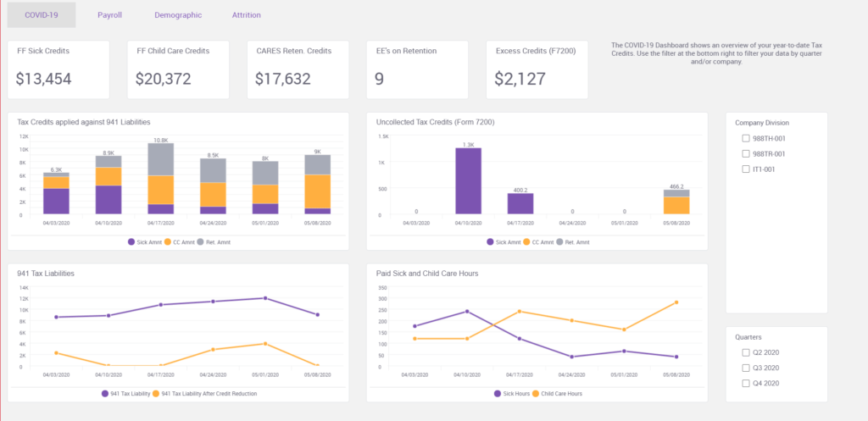Click the FF Sick Credits $13,454 card
868x421 pixels.
(58, 69)
